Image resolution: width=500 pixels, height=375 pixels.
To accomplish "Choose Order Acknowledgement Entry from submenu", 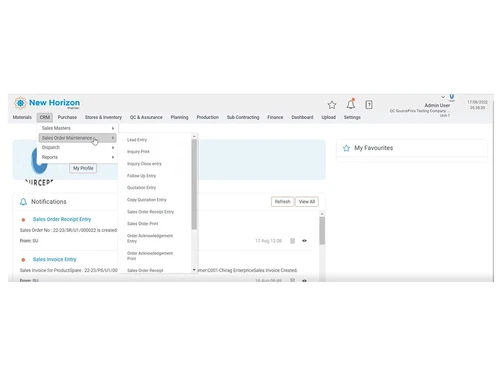I will tap(150, 238).
